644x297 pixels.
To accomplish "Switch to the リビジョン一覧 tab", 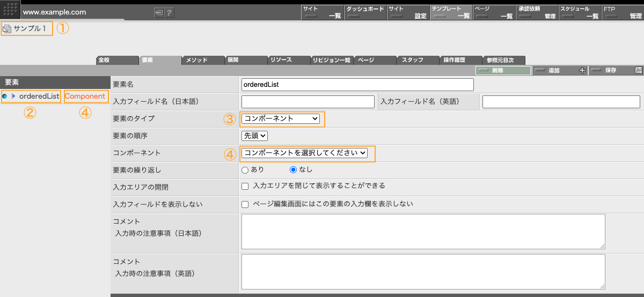I will [x=332, y=60].
